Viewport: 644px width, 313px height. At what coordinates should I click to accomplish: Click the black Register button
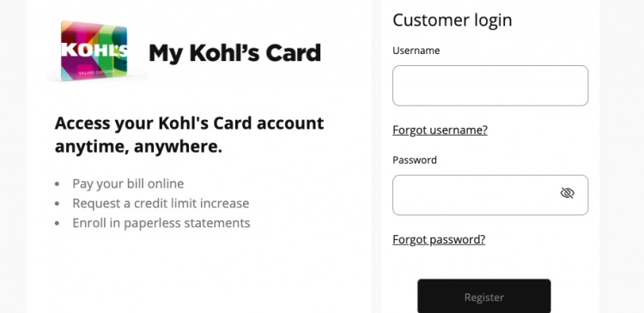[484, 297]
